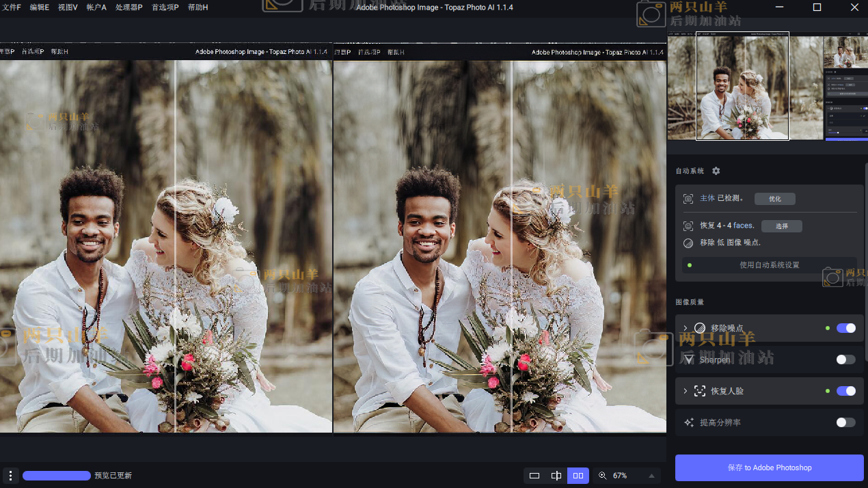Click the 移除噪点 denoise icon

(x=700, y=328)
